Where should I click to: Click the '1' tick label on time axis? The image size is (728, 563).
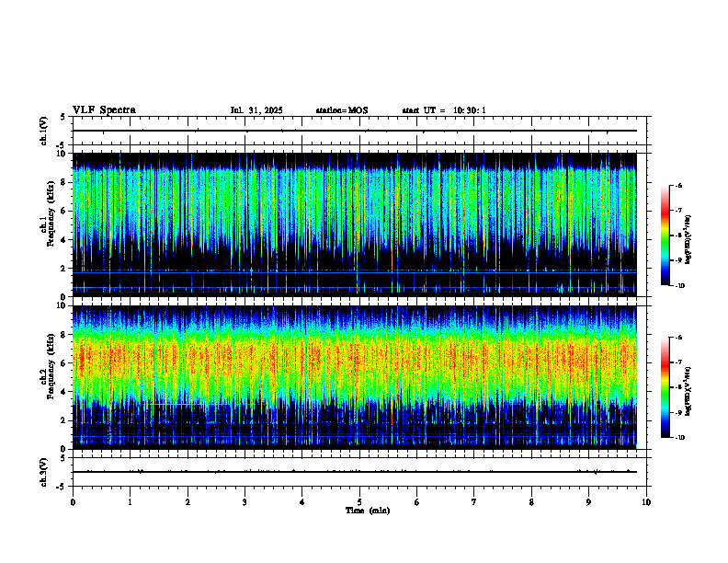(130, 502)
